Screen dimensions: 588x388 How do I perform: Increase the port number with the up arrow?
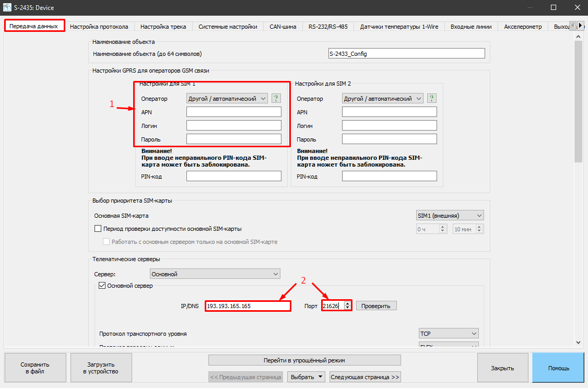[348, 303]
